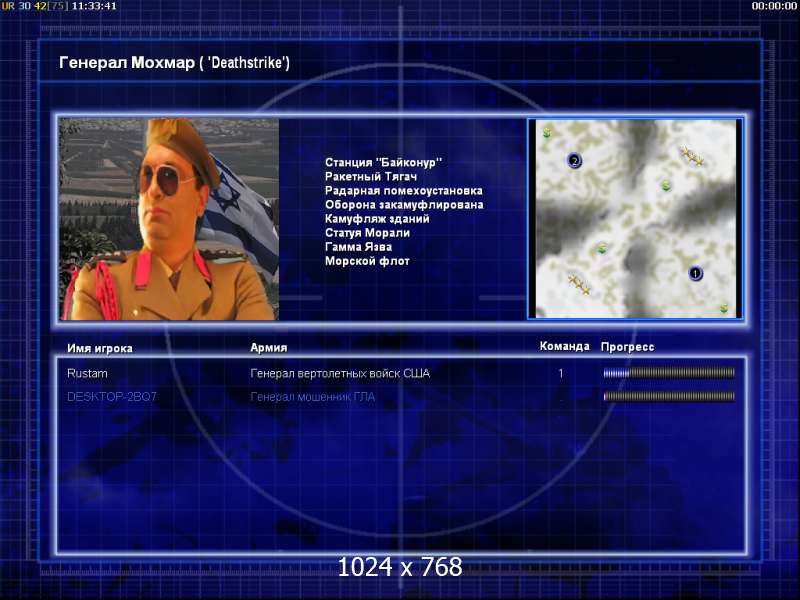Screen dimensions: 800x600
Task: Click the 'Камуфляж зданий' list entry
Action: [x=377, y=219]
